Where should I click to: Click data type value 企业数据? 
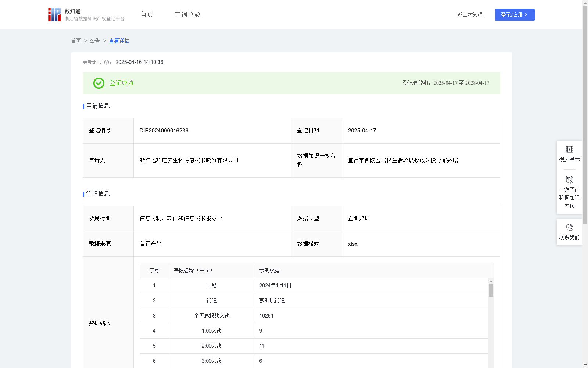pyautogui.click(x=359, y=219)
